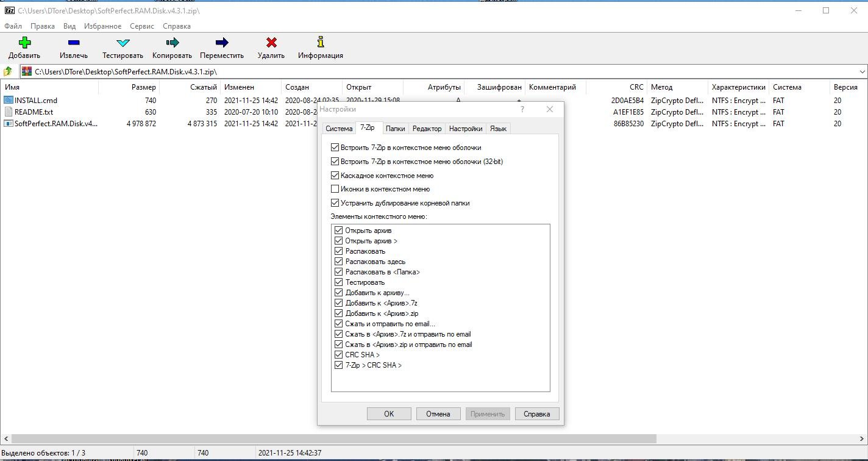Screen dimensions: 868x461
Task: Uncheck the 7-Zip > CRC SHA > item
Action: coord(339,365)
